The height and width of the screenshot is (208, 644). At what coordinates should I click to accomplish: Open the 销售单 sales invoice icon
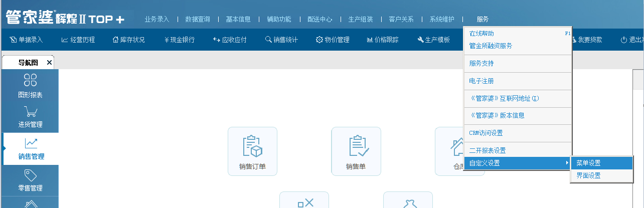356,150
